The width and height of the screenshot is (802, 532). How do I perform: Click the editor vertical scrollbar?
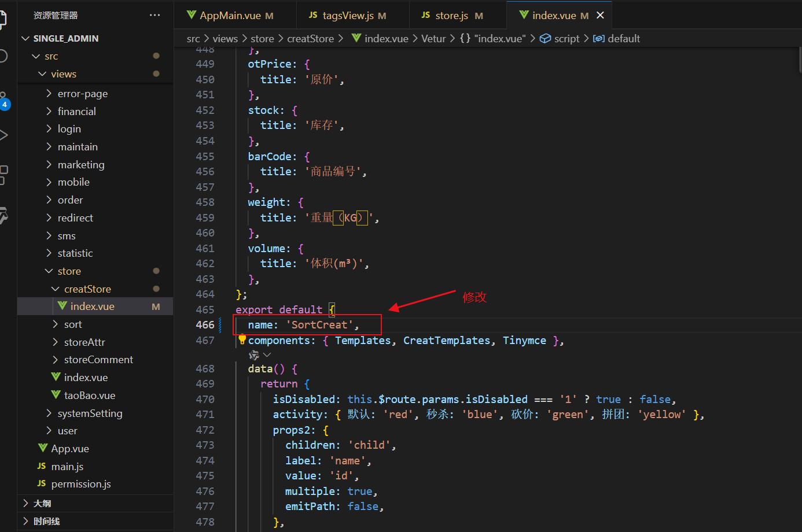tap(799, 61)
